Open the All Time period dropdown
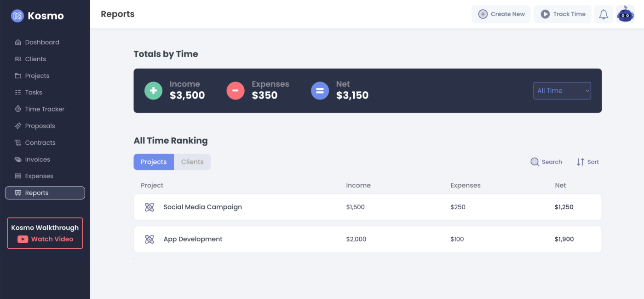644x299 pixels. (x=562, y=90)
